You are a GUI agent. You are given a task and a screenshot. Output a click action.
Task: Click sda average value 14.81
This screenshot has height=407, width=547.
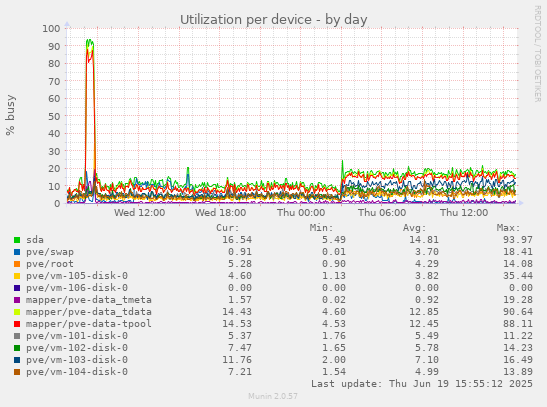pyautogui.click(x=424, y=240)
